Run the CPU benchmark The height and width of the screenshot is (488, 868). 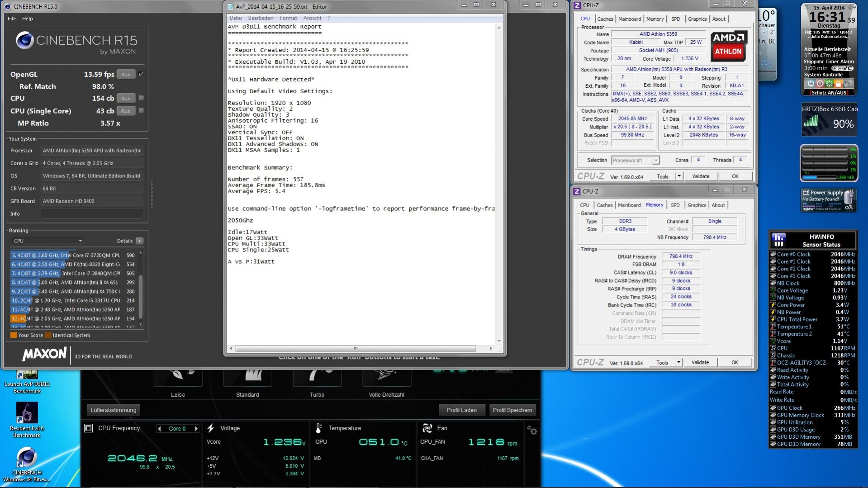click(126, 98)
